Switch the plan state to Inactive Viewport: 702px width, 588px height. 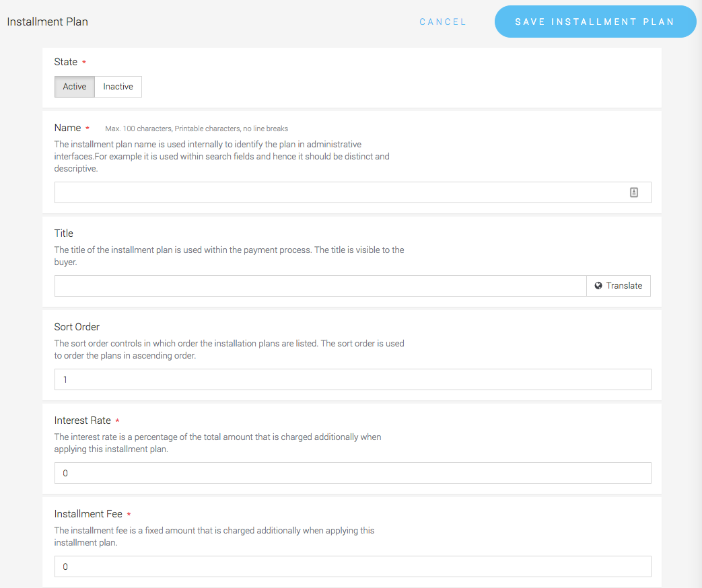coord(118,87)
